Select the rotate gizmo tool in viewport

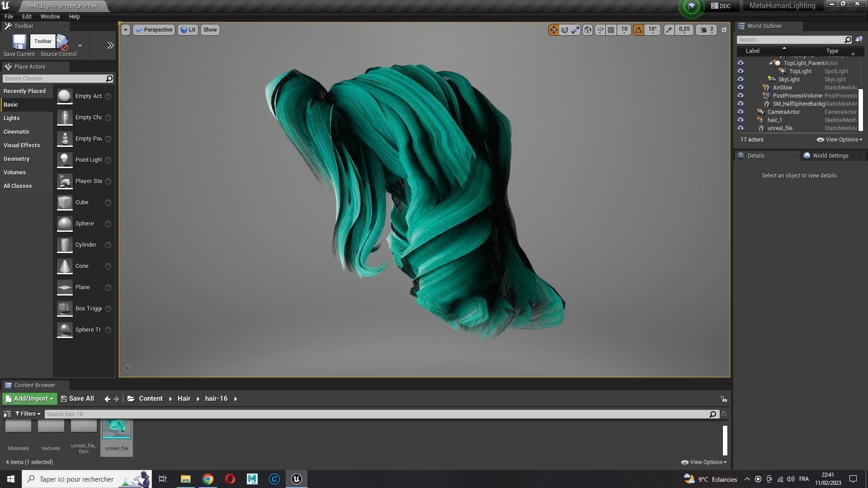pos(565,30)
